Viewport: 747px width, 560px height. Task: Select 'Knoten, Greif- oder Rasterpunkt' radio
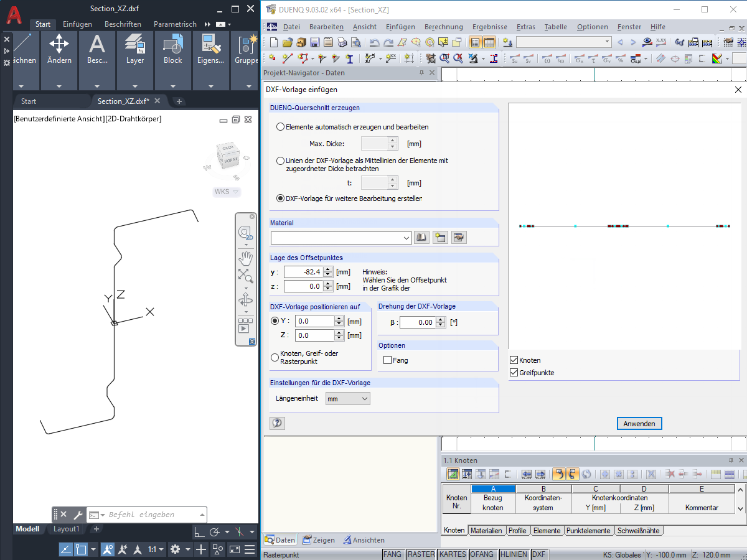(x=275, y=357)
